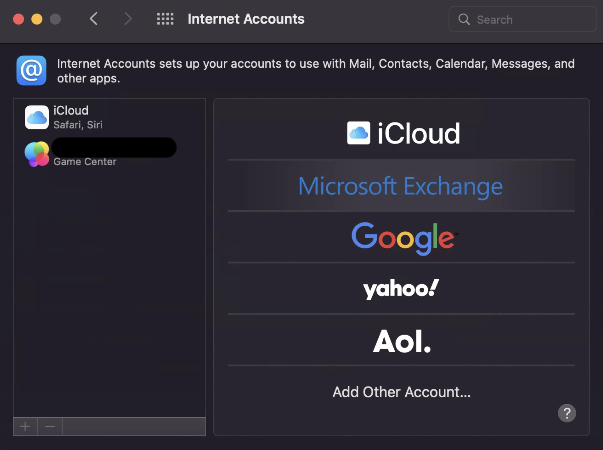
Task: Close the Internet Accounts window
Action: (19, 19)
